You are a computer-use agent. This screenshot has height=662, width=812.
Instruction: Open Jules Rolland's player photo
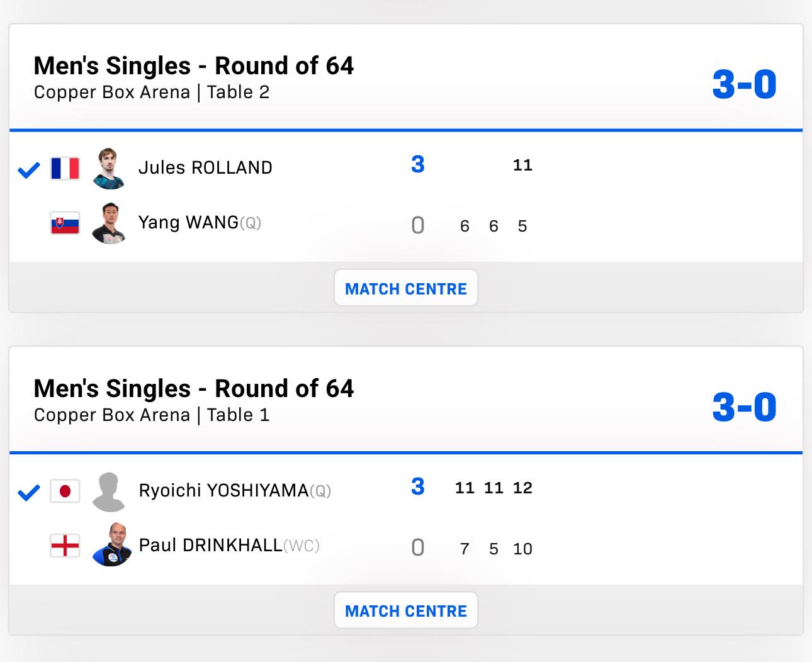108,169
